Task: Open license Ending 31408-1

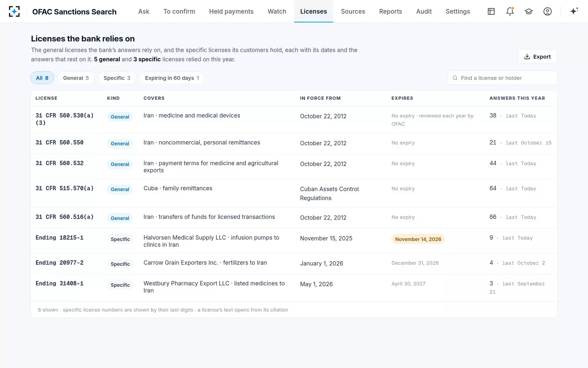Action: pyautogui.click(x=60, y=283)
